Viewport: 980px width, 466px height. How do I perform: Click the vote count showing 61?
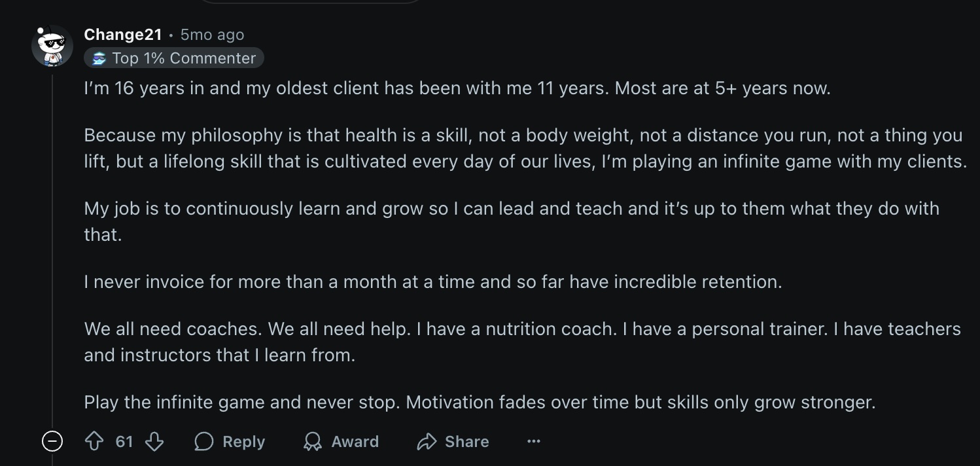tap(124, 442)
